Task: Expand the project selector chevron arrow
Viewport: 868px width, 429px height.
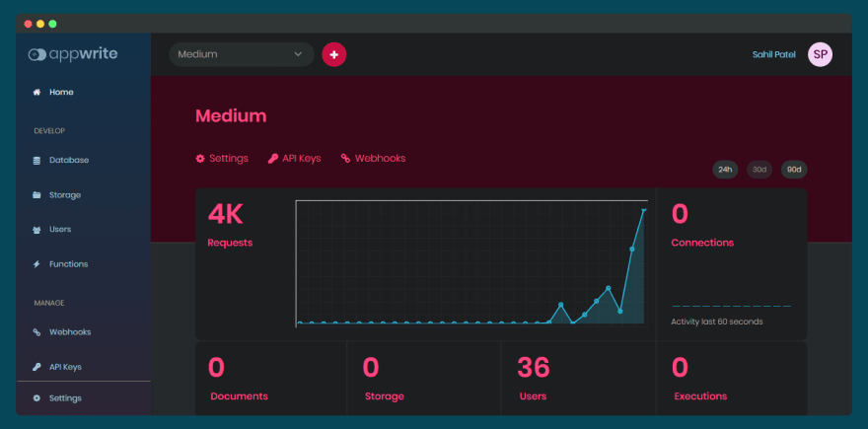Action: point(298,54)
